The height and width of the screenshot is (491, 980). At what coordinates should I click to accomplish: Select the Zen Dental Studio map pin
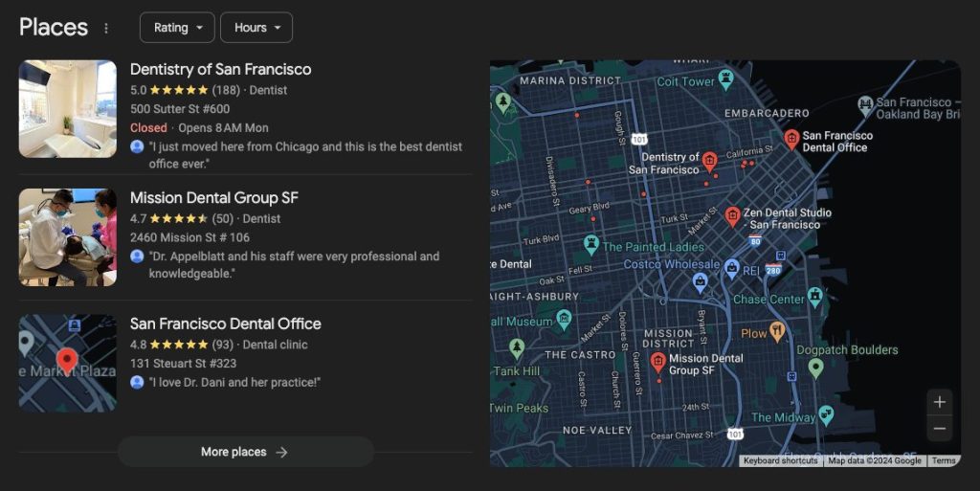[x=732, y=216]
